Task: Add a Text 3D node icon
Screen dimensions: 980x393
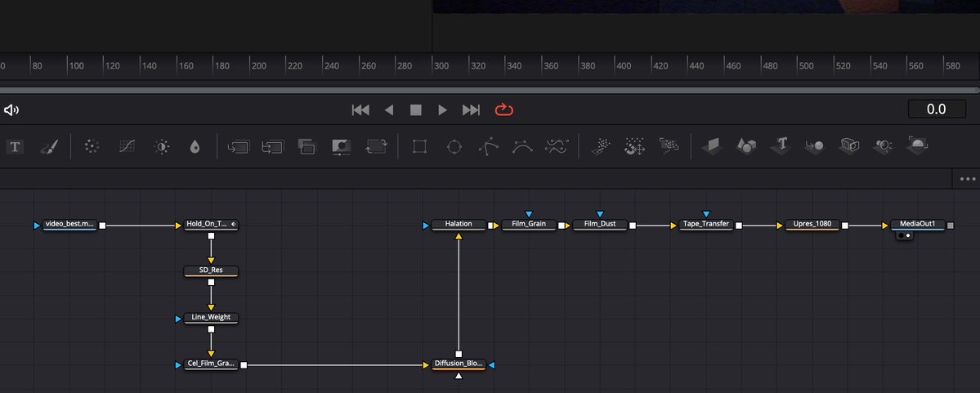Action: tap(781, 146)
